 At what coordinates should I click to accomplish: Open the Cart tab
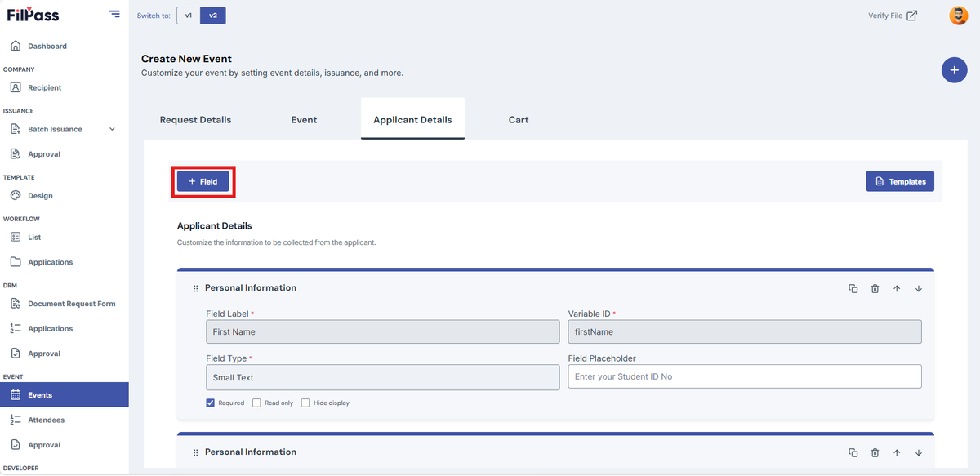tap(519, 119)
